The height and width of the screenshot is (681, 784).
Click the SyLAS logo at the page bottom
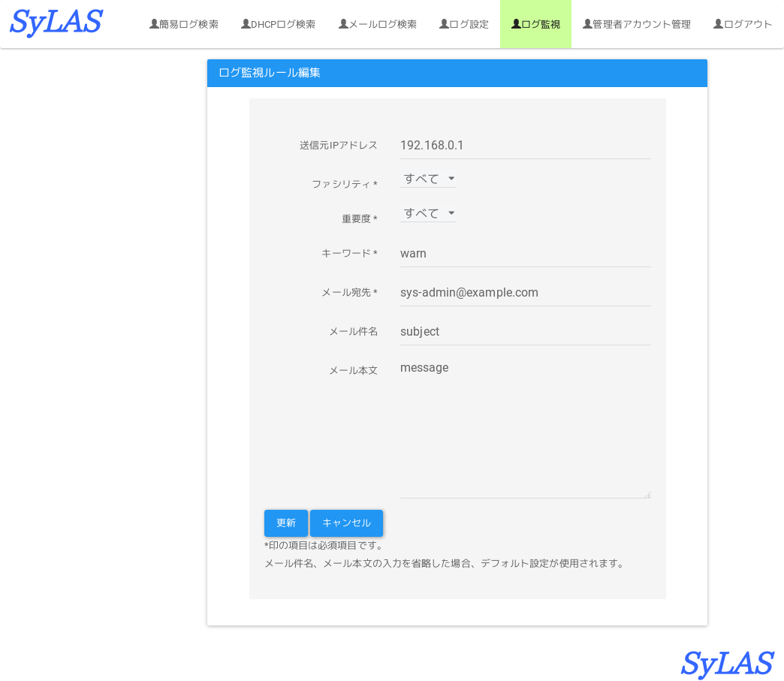727,664
